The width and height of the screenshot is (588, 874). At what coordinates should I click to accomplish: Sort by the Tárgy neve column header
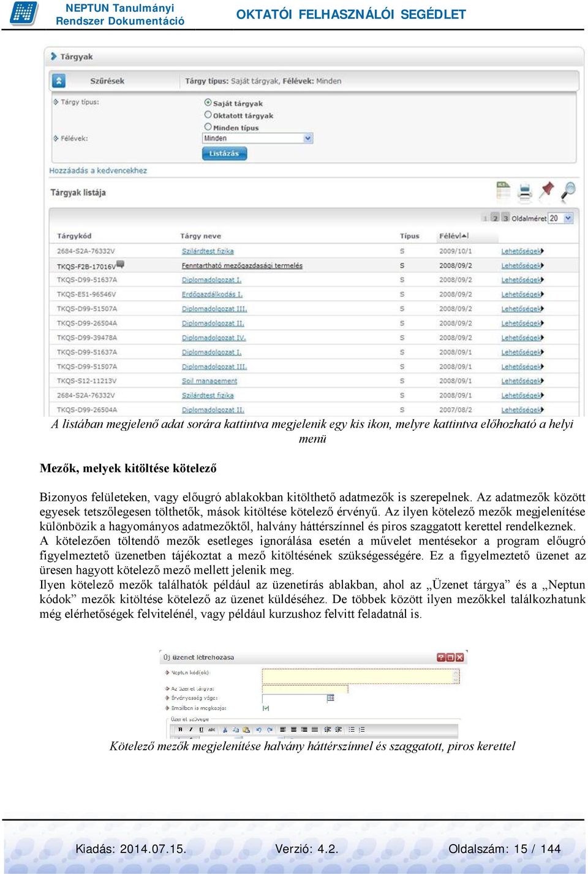click(201, 236)
